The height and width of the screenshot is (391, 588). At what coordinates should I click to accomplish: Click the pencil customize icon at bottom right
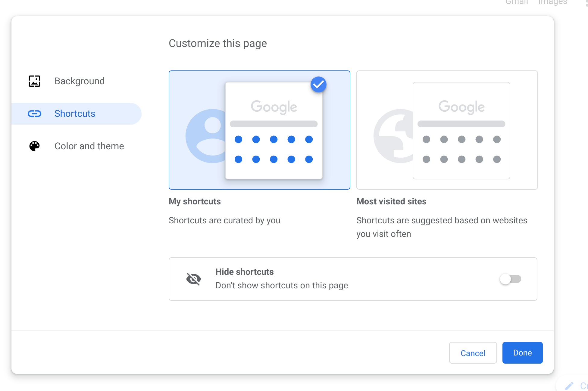(569, 386)
